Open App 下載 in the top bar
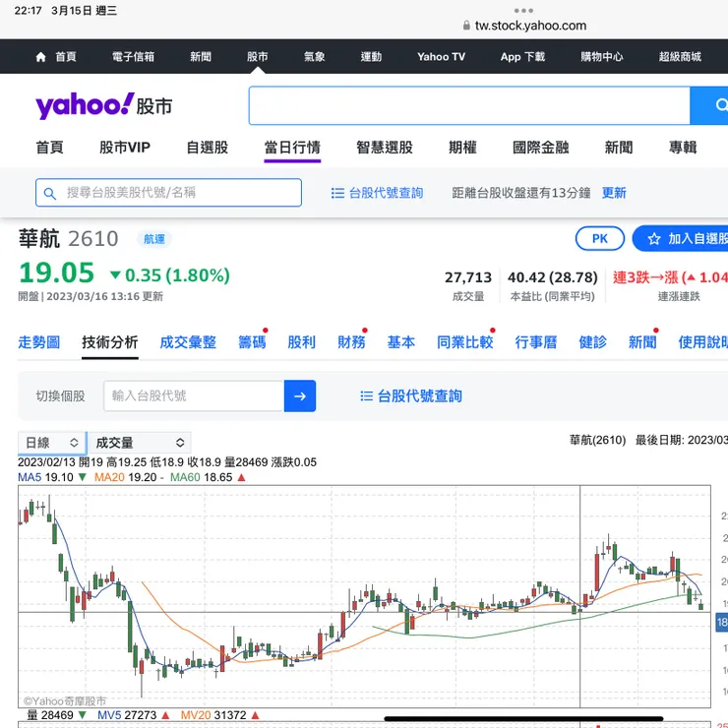Image resolution: width=728 pixels, height=728 pixels. coord(522,57)
